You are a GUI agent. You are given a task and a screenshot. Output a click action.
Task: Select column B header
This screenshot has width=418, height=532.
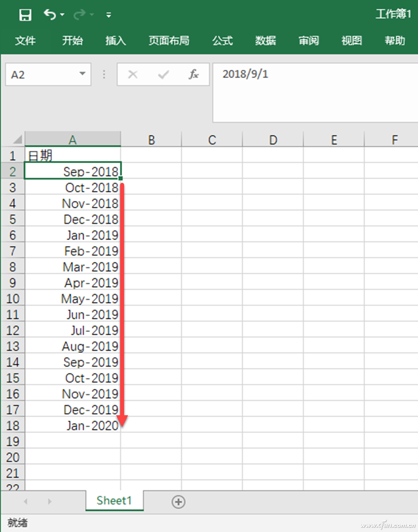[x=151, y=140]
